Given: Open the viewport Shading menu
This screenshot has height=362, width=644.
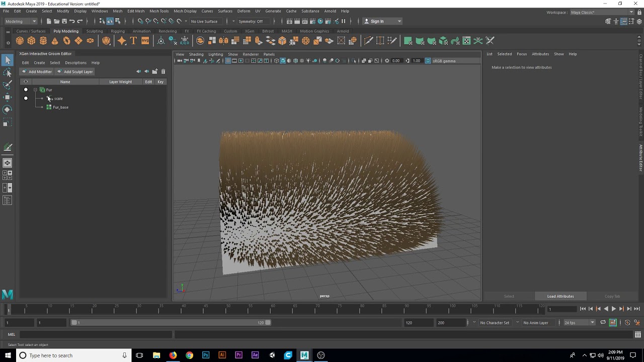Looking at the screenshot, I should (196, 54).
